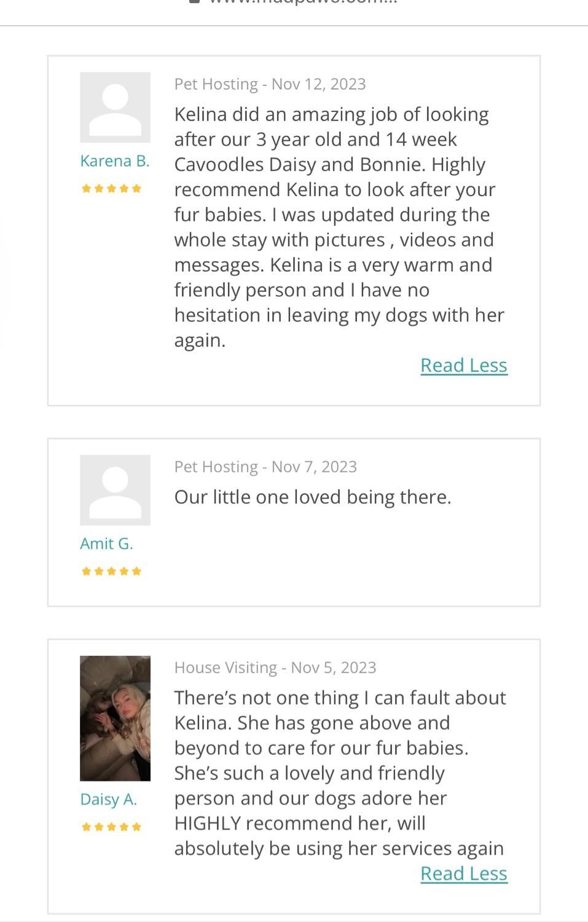Open Karena B. reviewer name link
This screenshot has height=922, width=588.
point(115,161)
